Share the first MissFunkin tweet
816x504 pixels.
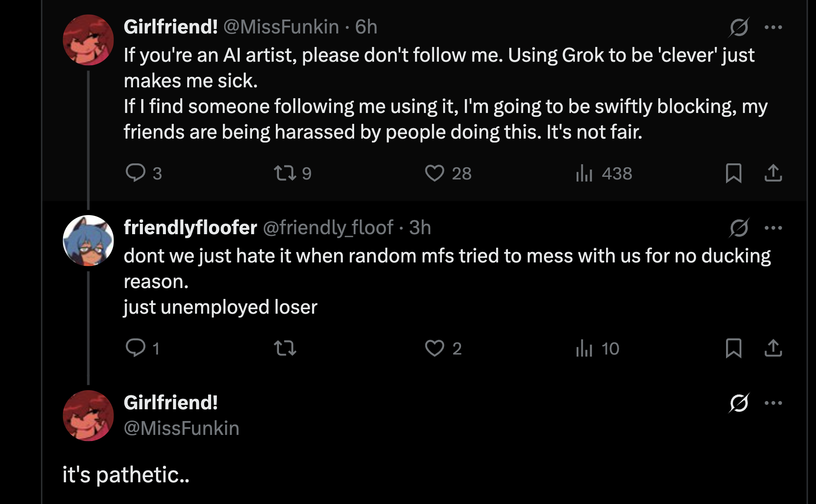[773, 173]
